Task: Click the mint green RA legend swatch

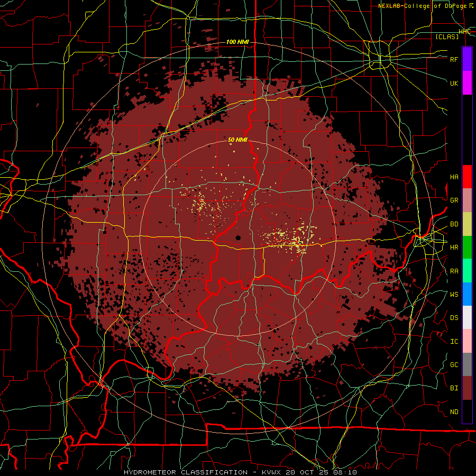Action: coord(467,271)
